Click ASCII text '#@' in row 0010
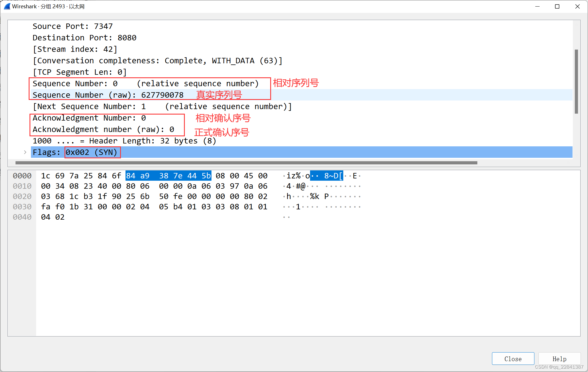Image resolution: width=588 pixels, height=372 pixels. tap(301, 186)
